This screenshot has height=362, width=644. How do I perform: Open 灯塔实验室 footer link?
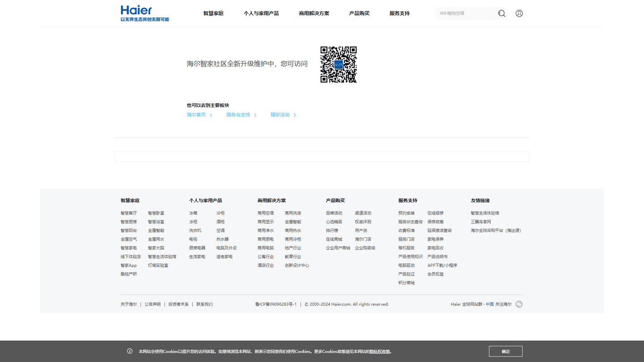pos(158,265)
